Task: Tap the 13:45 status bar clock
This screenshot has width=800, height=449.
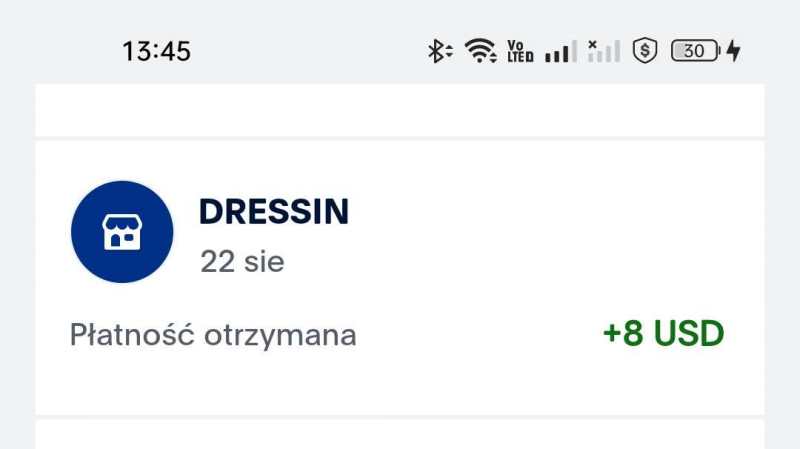Action: tap(156, 50)
